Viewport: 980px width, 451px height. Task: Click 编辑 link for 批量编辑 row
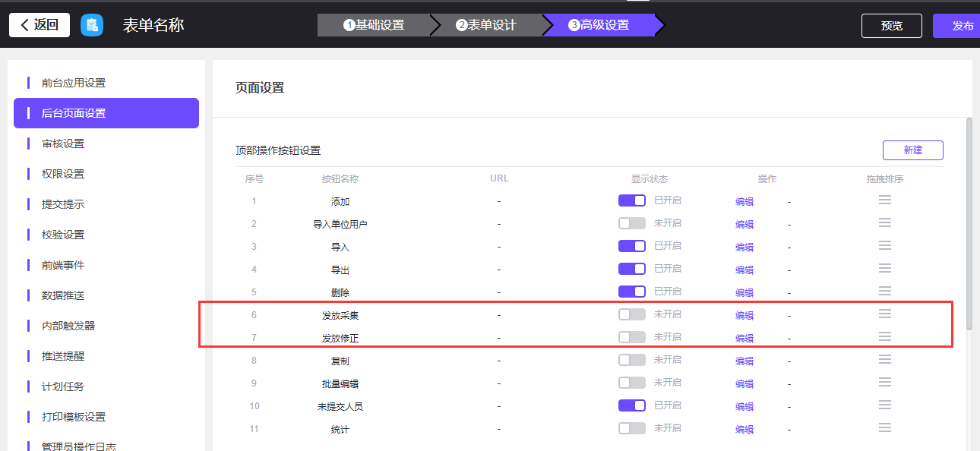744,384
